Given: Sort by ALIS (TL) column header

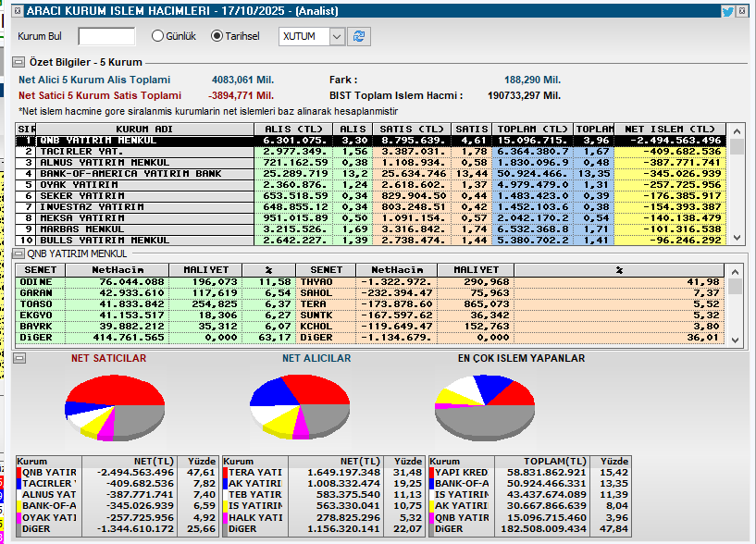Looking at the screenshot, I should tap(293, 129).
